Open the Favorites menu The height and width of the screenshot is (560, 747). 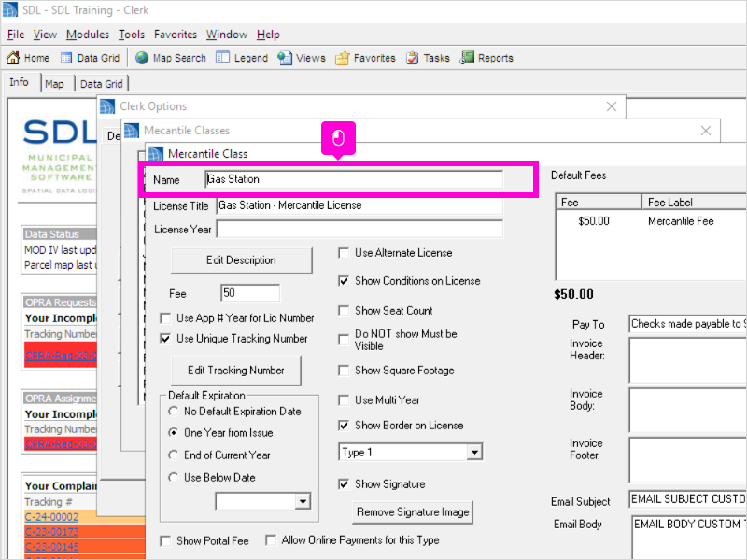pos(176,35)
